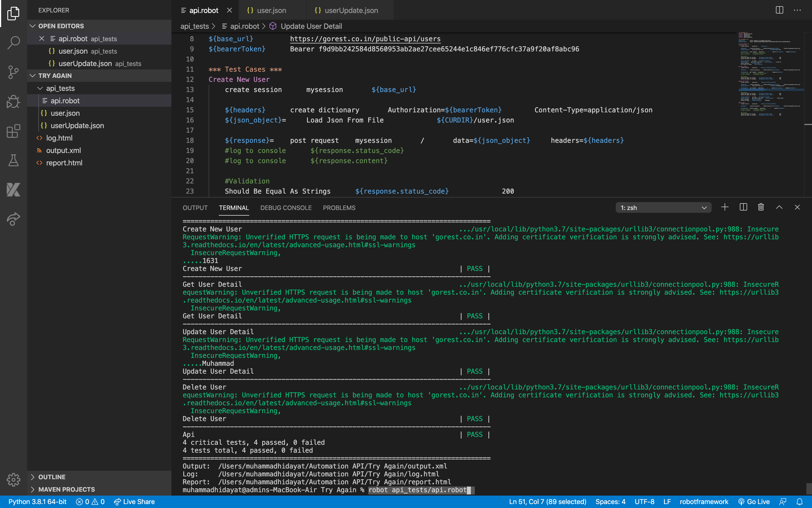Screen dimensions: 812x508
Task: Open the Test flask view
Action: click(x=14, y=160)
